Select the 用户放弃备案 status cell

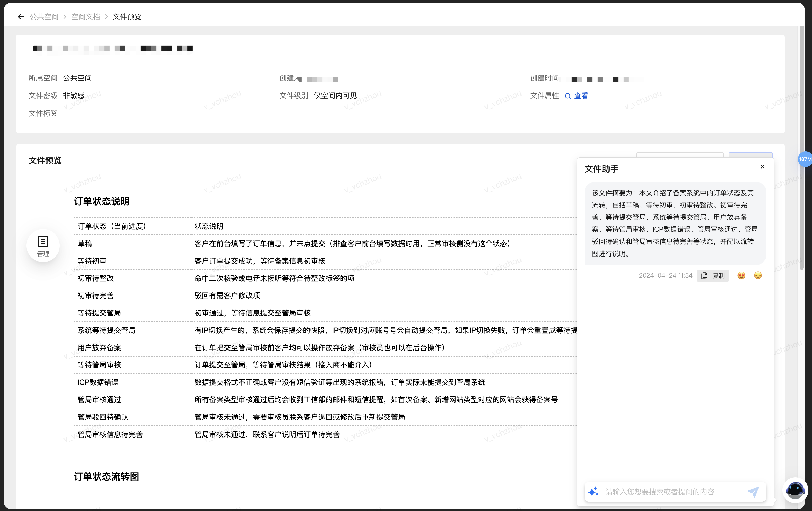point(132,347)
